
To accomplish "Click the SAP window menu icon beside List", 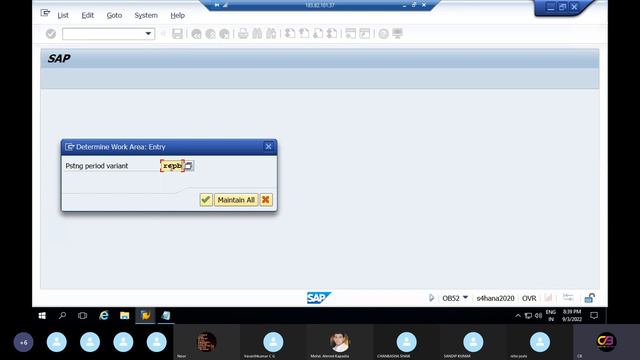I will (45, 13).
